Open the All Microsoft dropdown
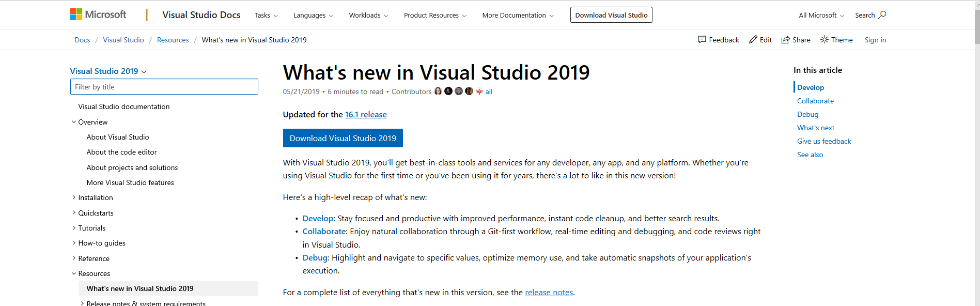This screenshot has width=980, height=306. click(821, 15)
